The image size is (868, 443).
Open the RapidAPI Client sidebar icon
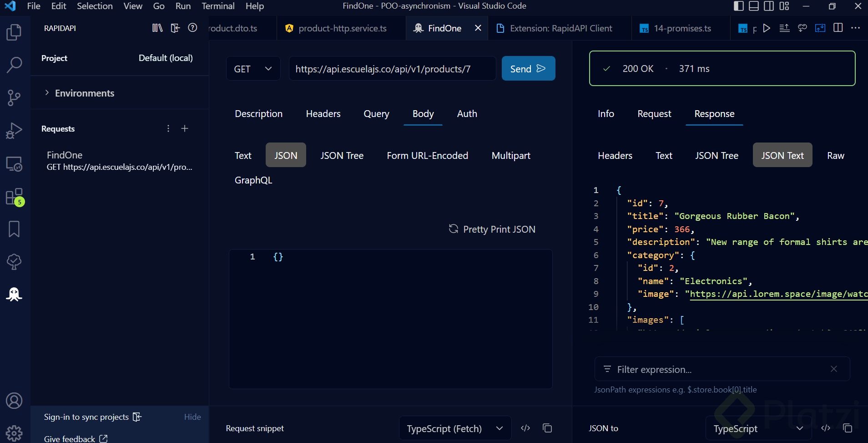point(14,295)
